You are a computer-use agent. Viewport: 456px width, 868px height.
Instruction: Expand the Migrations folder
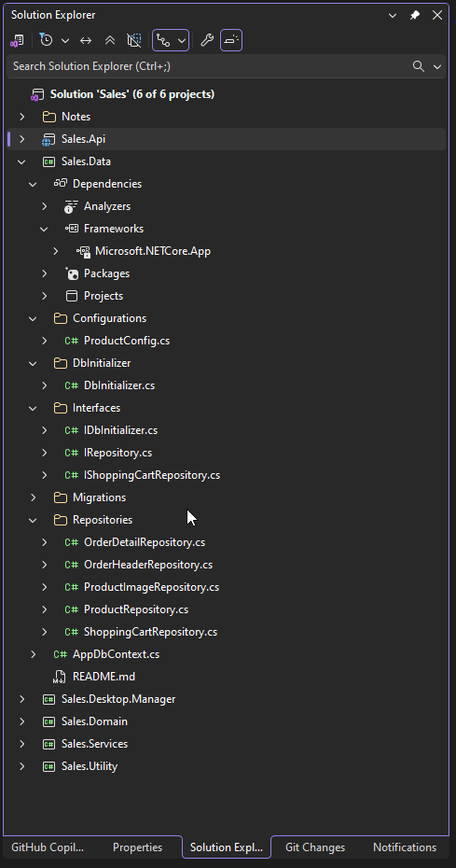pos(33,497)
